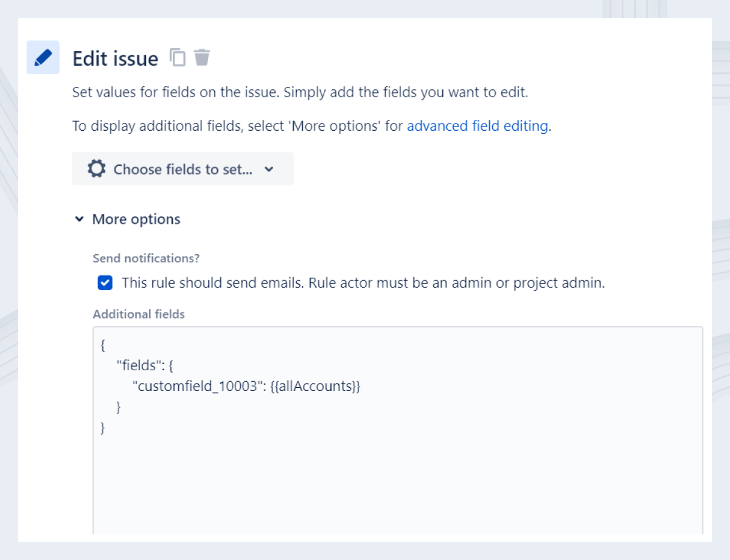Click the gear icon on Choose fields button
This screenshot has height=560, width=730.
pyautogui.click(x=96, y=169)
